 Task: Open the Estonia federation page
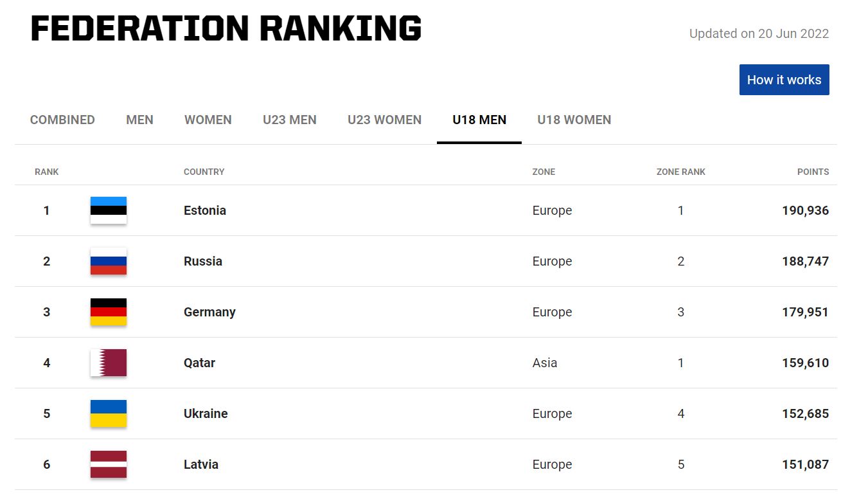[205, 210]
